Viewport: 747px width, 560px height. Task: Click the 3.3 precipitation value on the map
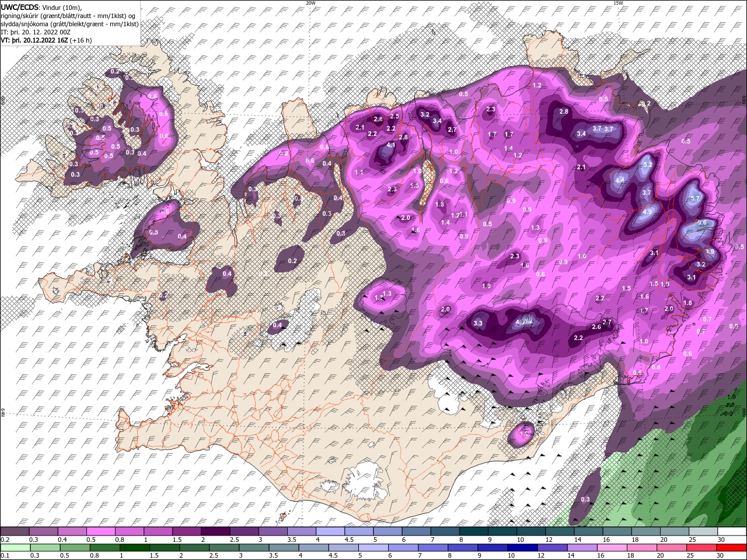478,323
